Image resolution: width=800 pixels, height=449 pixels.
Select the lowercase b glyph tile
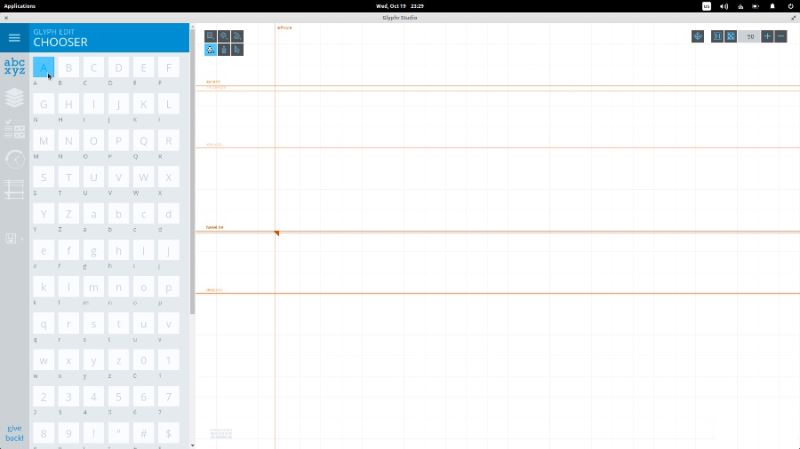(x=118, y=214)
